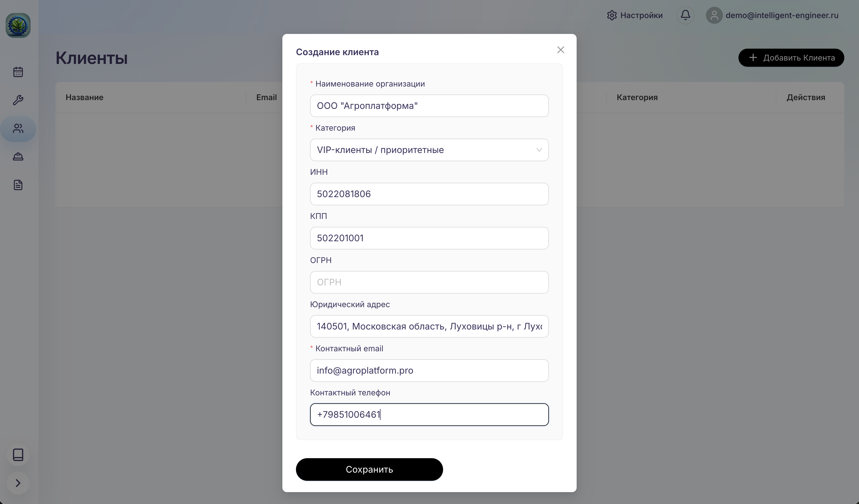Click the Контактный email field
This screenshot has width=859, height=504.
[429, 371]
